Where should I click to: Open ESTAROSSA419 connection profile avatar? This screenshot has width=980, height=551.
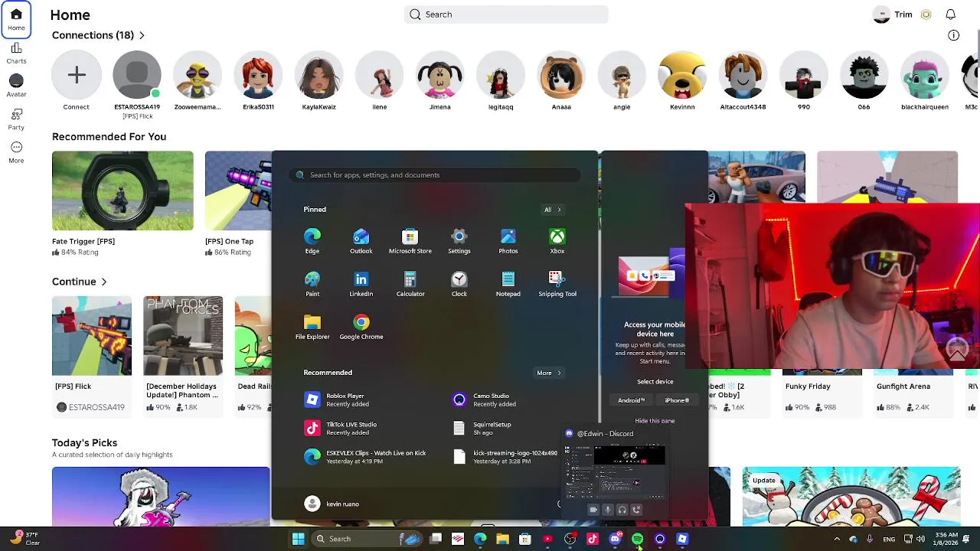tap(137, 75)
